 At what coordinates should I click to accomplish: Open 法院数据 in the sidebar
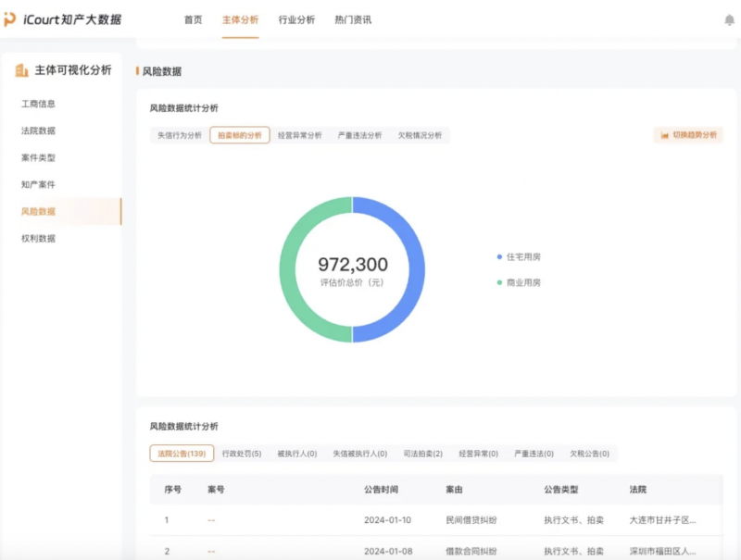[x=38, y=131]
